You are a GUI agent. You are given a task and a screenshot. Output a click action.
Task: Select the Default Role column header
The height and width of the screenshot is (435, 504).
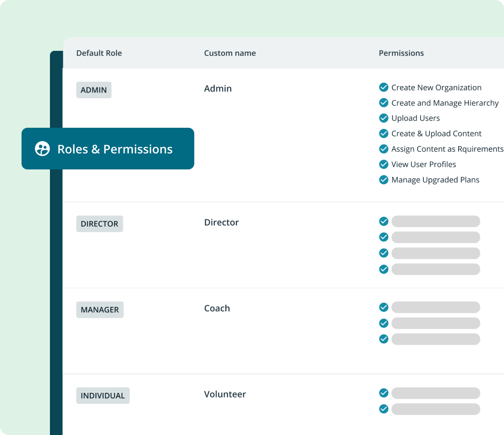coord(99,53)
